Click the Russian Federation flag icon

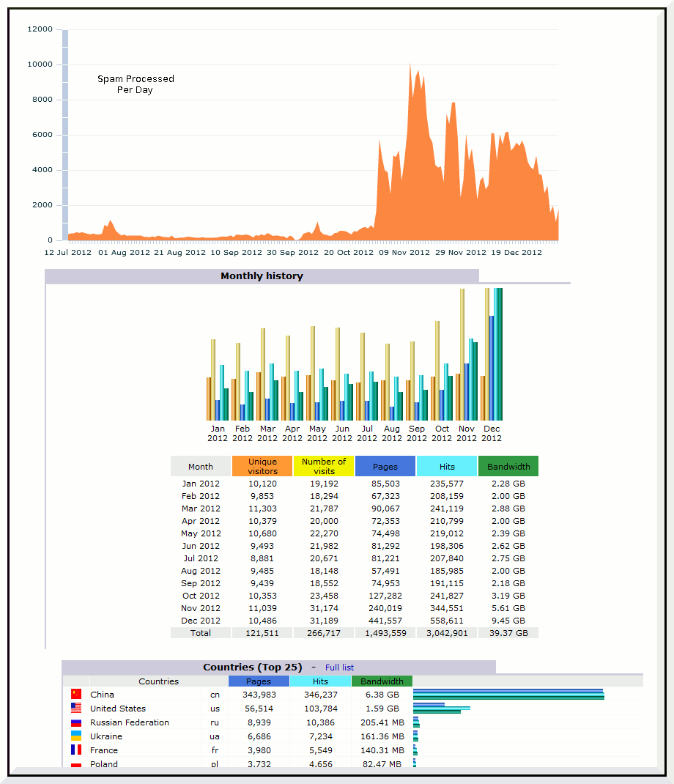(x=76, y=722)
